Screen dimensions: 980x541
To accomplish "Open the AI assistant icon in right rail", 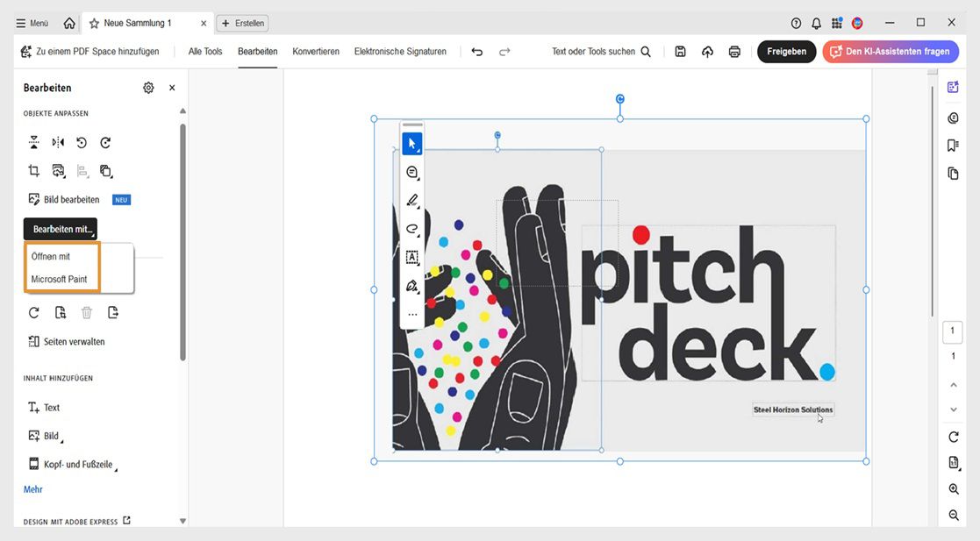I will point(953,88).
